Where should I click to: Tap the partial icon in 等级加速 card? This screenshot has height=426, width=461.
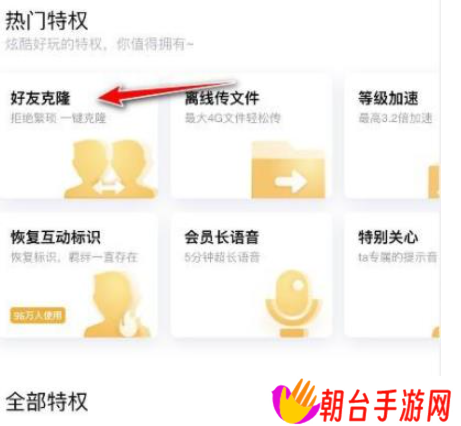(434, 182)
